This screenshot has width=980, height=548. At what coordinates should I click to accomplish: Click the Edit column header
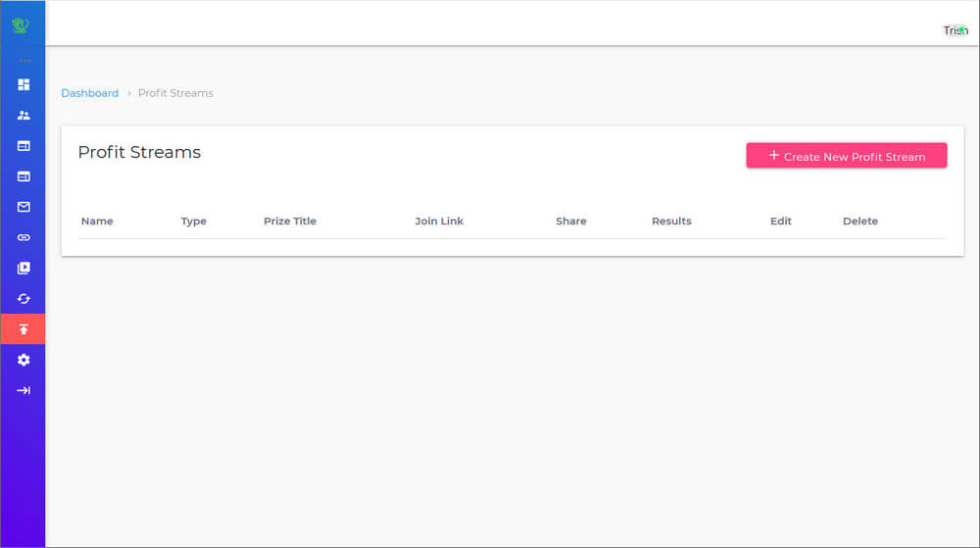(x=781, y=222)
